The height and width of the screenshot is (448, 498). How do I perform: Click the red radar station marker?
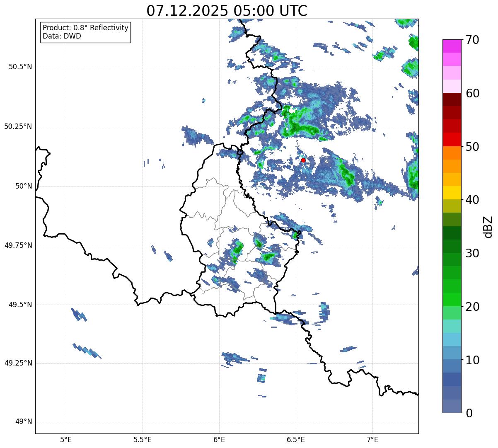[x=303, y=160]
